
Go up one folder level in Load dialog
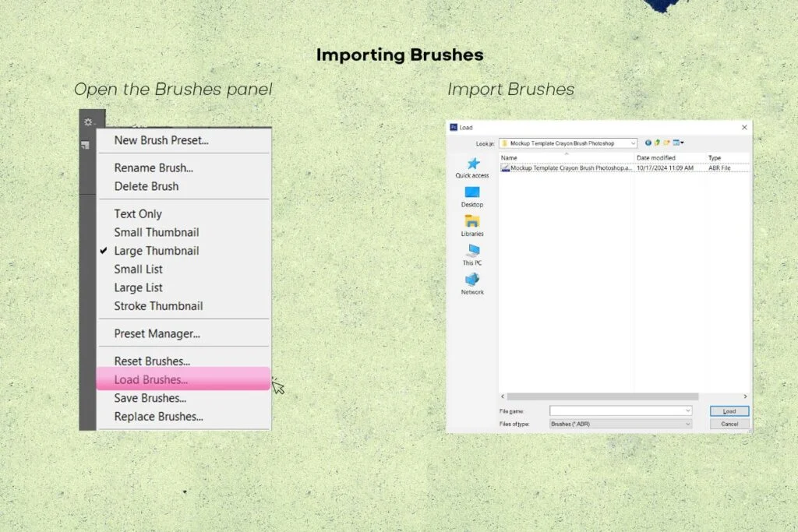[x=657, y=143]
